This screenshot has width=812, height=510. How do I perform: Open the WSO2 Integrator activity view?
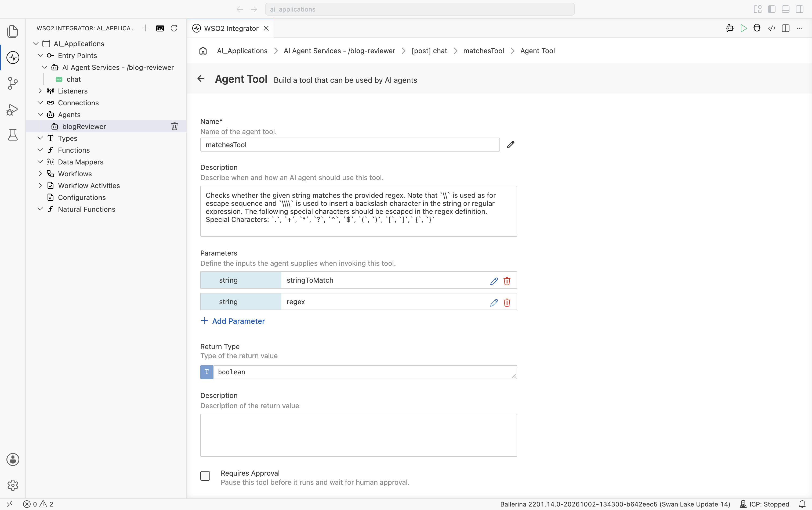coord(12,57)
